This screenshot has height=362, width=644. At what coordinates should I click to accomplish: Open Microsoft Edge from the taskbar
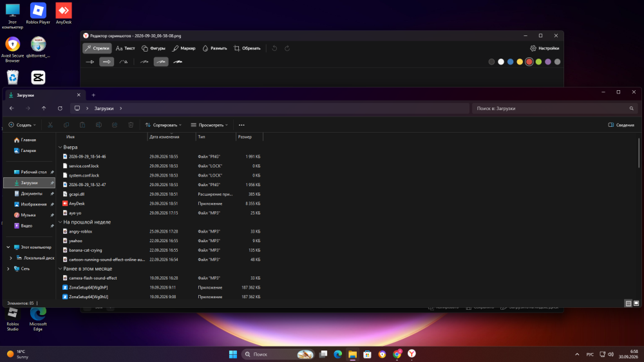pyautogui.click(x=337, y=354)
